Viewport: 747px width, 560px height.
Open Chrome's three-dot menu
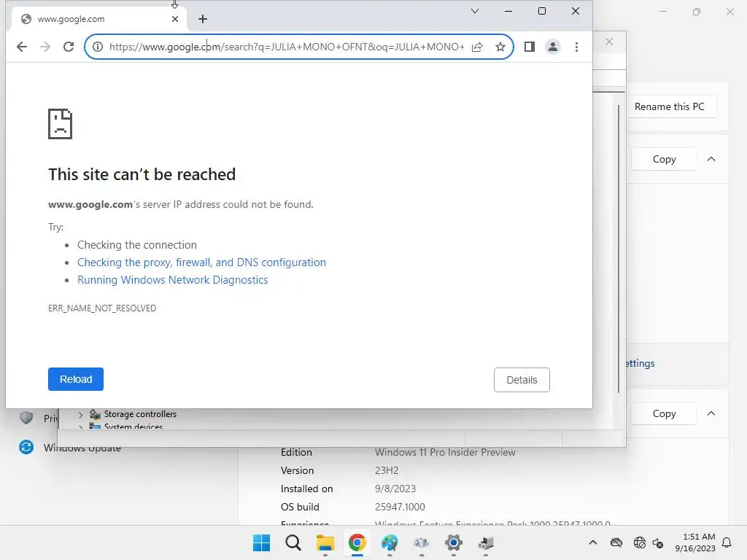576,47
